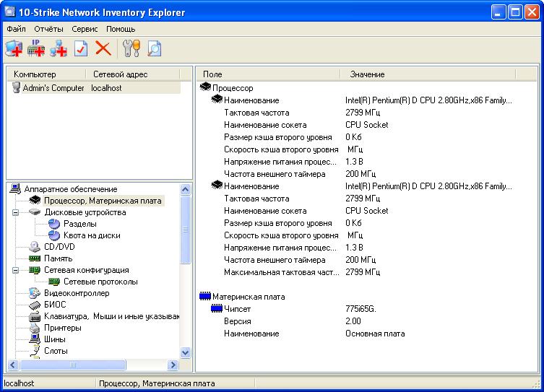Click the Материнская плата blue chip icon
This screenshot has height=392, width=544.
click(205, 296)
